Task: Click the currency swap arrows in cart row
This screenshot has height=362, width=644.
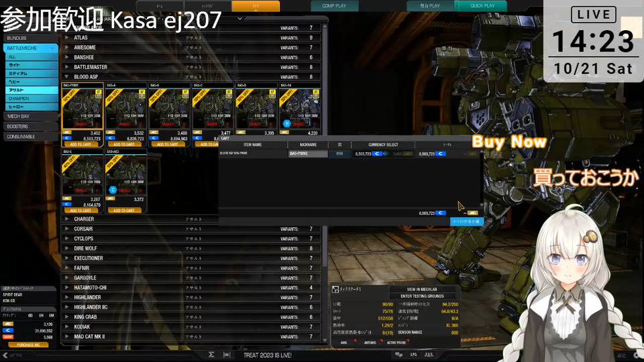Action: 386,154
